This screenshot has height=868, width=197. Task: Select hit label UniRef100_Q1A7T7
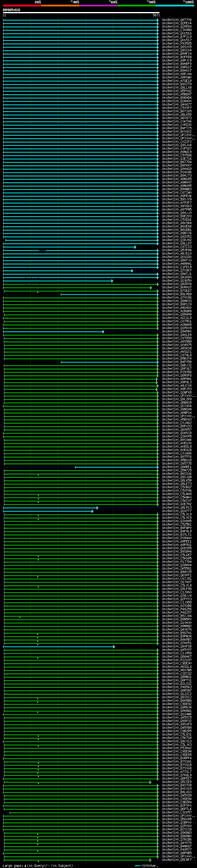click(177, 511)
